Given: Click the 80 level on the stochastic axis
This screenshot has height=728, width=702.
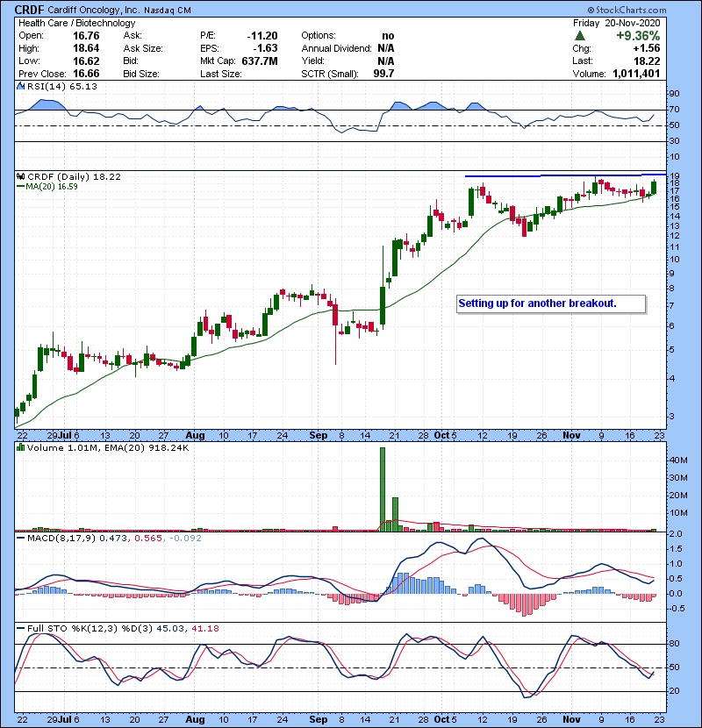Looking at the screenshot, I should [674, 644].
